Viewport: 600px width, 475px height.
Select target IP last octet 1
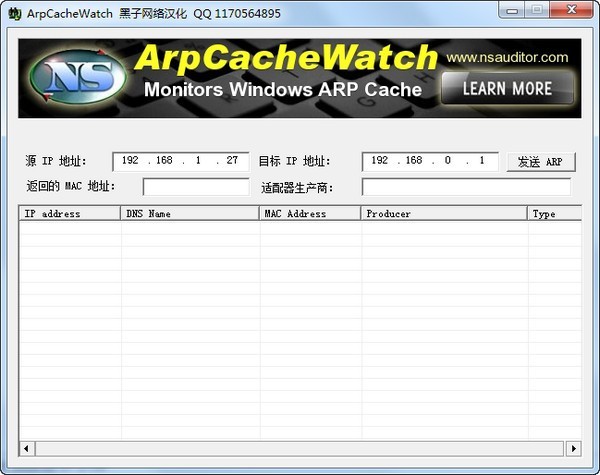[x=482, y=160]
